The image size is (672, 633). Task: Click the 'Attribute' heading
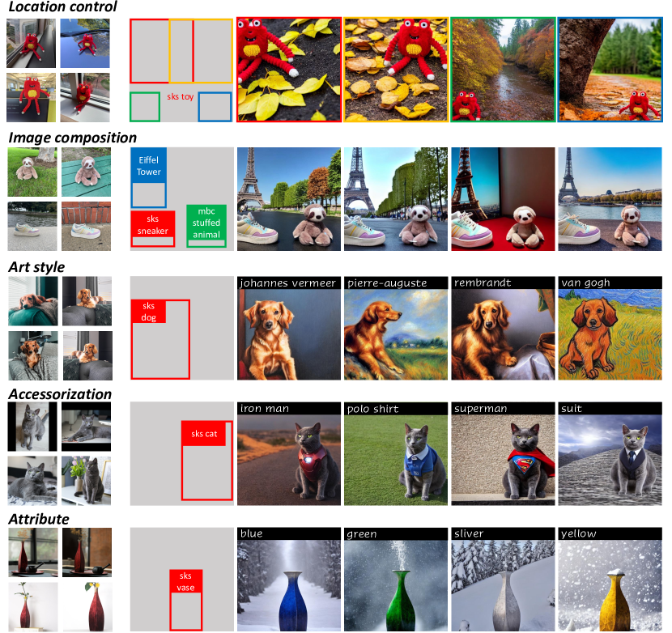click(39, 519)
